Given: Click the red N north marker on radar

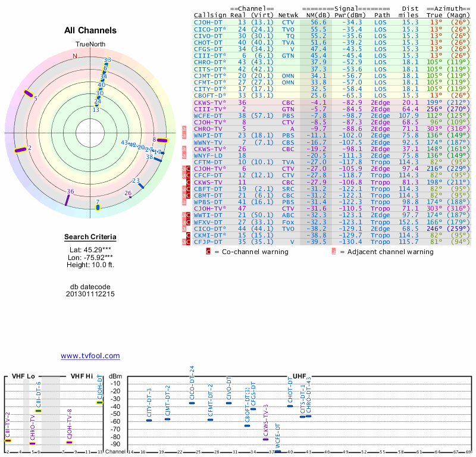Looking at the screenshot, I should [x=75, y=57].
